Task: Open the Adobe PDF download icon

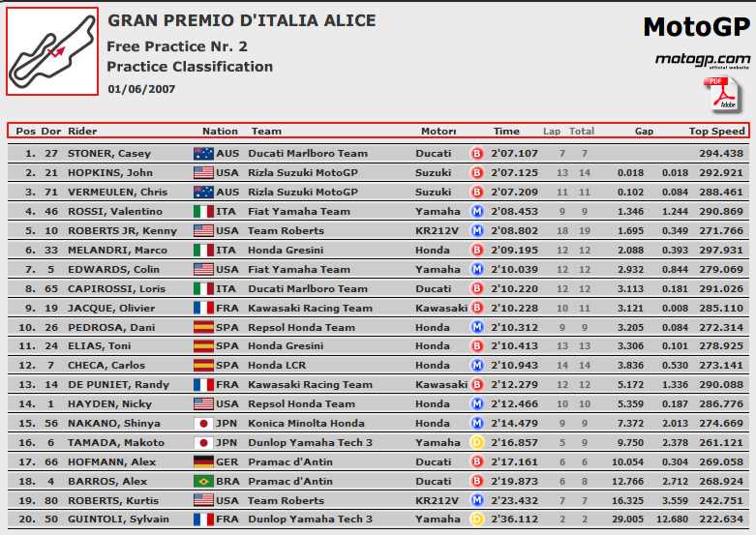Action: coord(723,95)
